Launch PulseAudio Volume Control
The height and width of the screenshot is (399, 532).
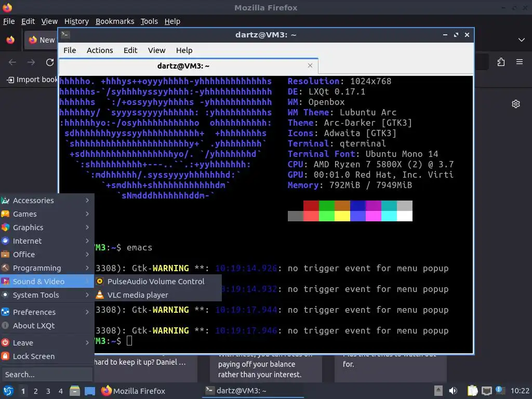158,281
